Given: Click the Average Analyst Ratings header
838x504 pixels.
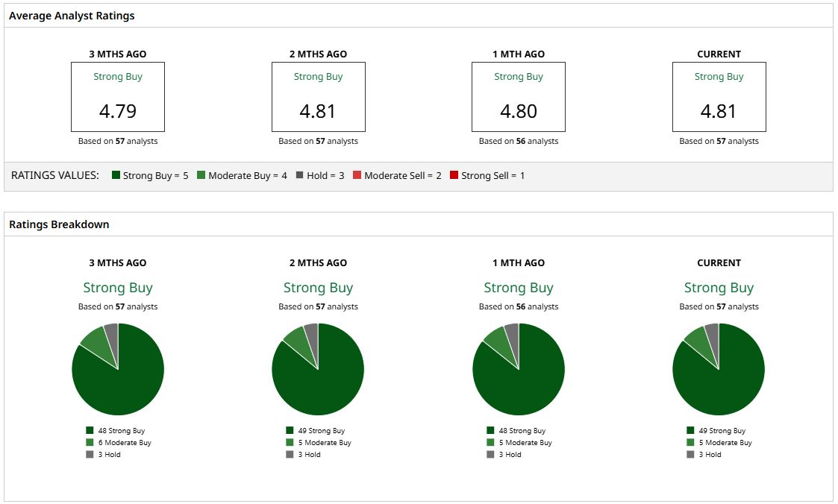Looking at the screenshot, I should pos(72,16).
